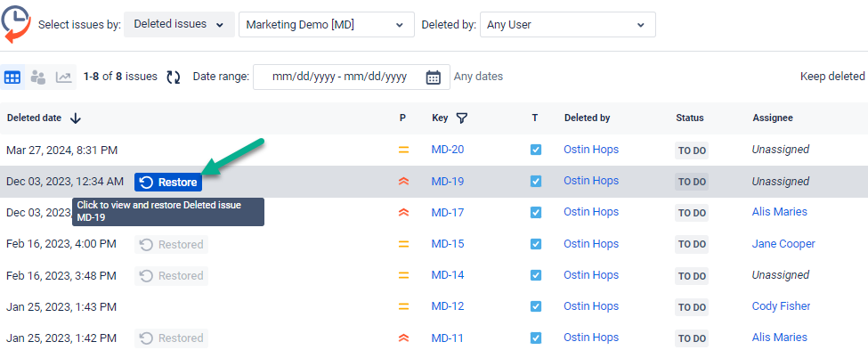Open Jane Cooper assignee link

pyautogui.click(x=783, y=244)
